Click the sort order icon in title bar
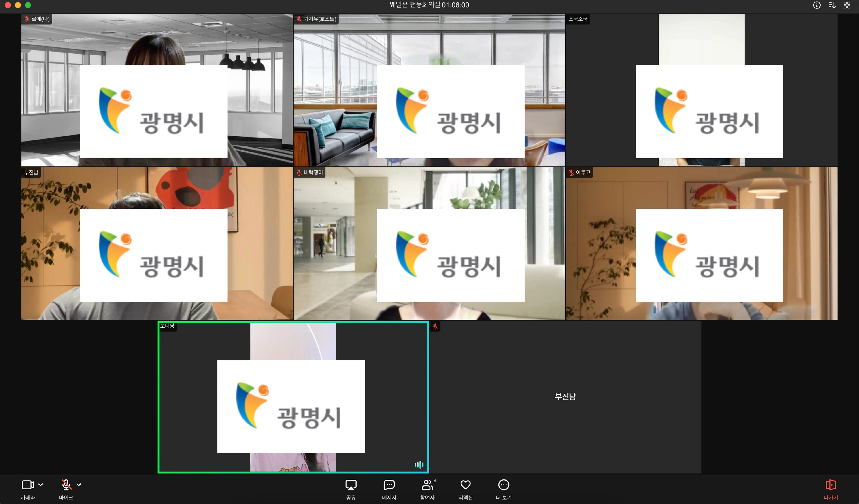 (x=832, y=5)
